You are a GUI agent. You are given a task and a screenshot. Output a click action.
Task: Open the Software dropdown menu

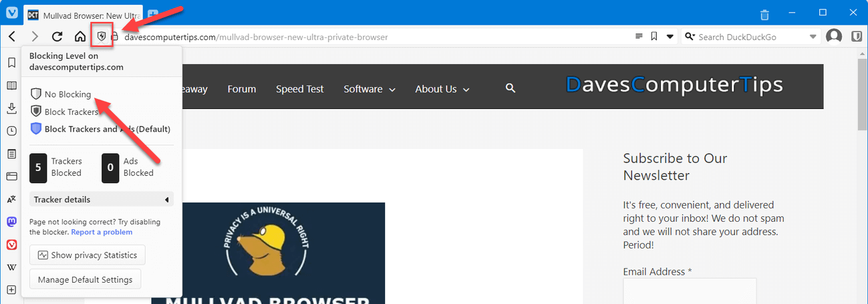click(370, 89)
